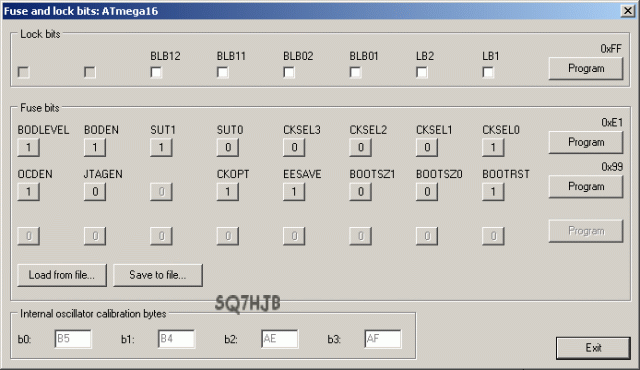Toggle the BODEN fuse bit

point(95,147)
